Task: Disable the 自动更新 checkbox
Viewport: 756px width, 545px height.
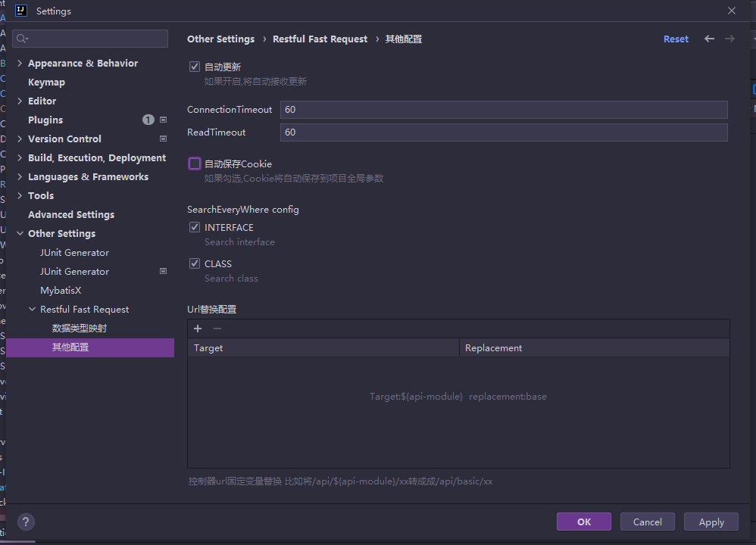Action: click(195, 67)
